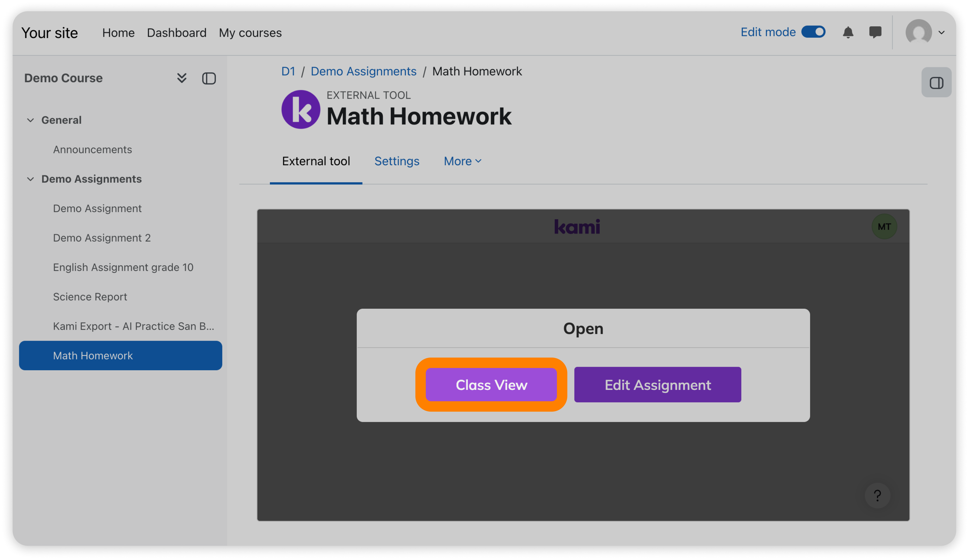Click the Class View button

click(x=491, y=385)
